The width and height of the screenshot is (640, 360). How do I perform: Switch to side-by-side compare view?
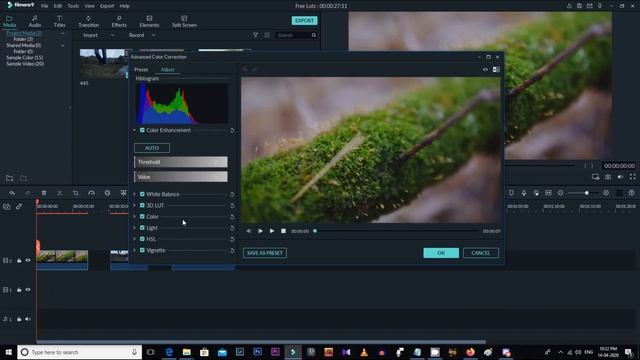point(496,70)
